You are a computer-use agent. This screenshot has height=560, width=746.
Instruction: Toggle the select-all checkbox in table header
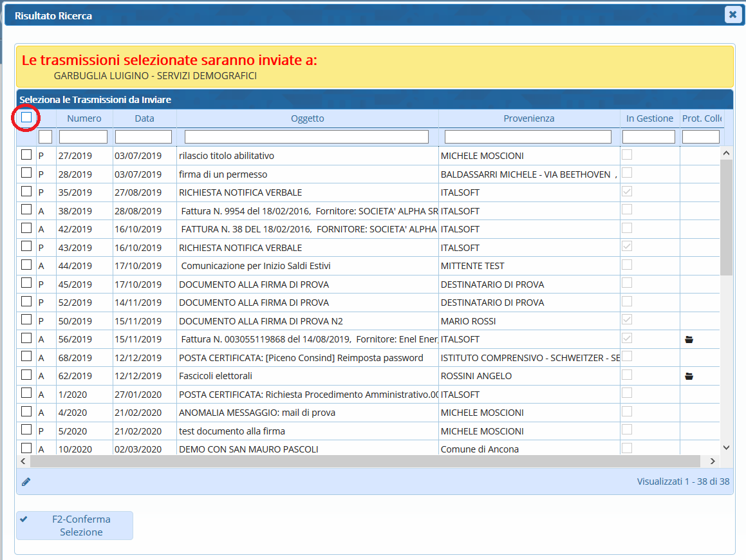(x=26, y=117)
